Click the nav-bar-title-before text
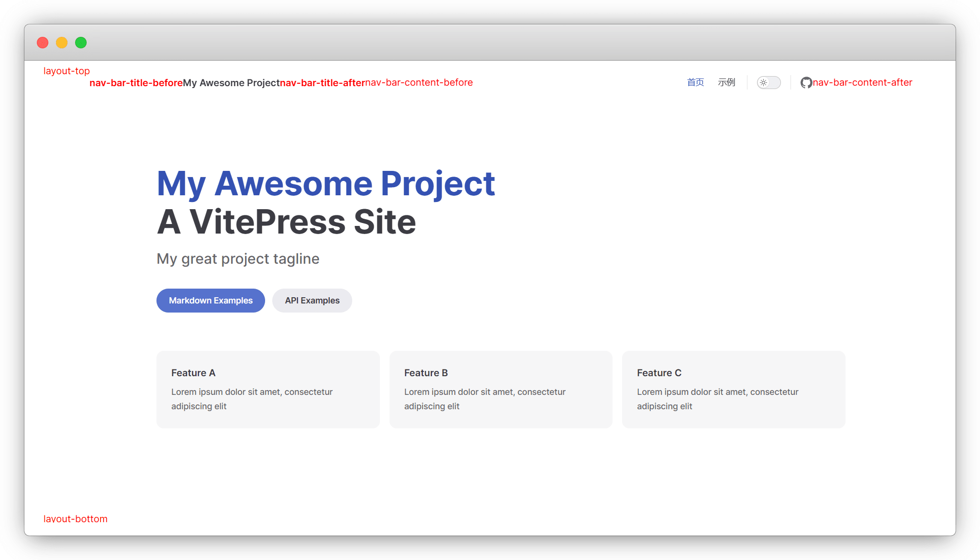Viewport: 980px width, 560px height. [136, 83]
